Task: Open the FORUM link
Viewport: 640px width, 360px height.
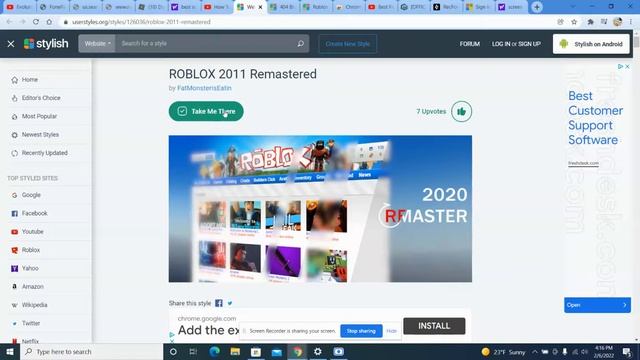Action: (x=469, y=44)
